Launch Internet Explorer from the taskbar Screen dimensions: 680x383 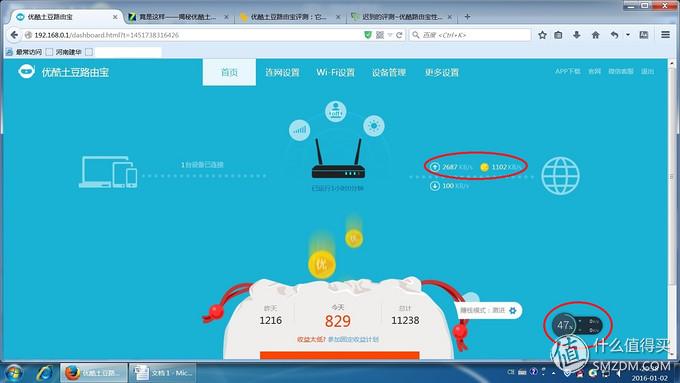pyautogui.click(x=44, y=373)
